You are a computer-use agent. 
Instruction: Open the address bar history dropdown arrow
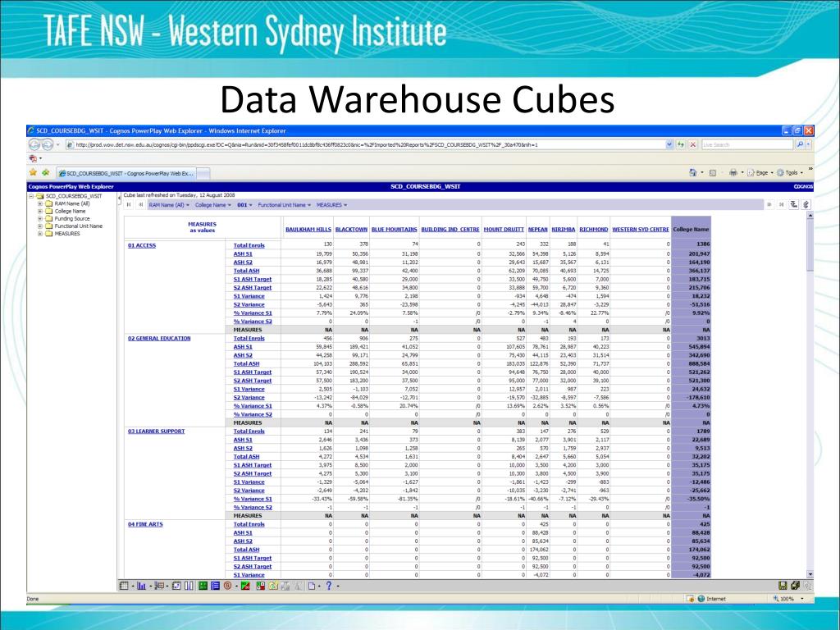[x=669, y=144]
